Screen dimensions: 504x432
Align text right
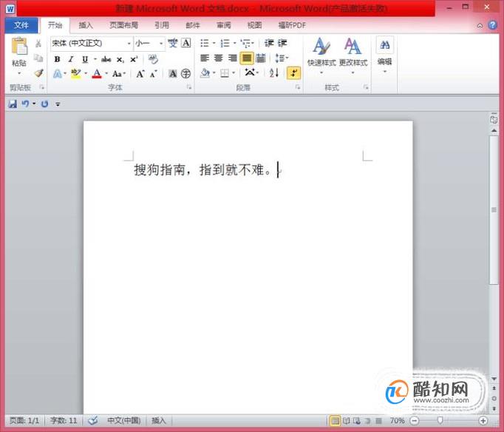(x=232, y=58)
